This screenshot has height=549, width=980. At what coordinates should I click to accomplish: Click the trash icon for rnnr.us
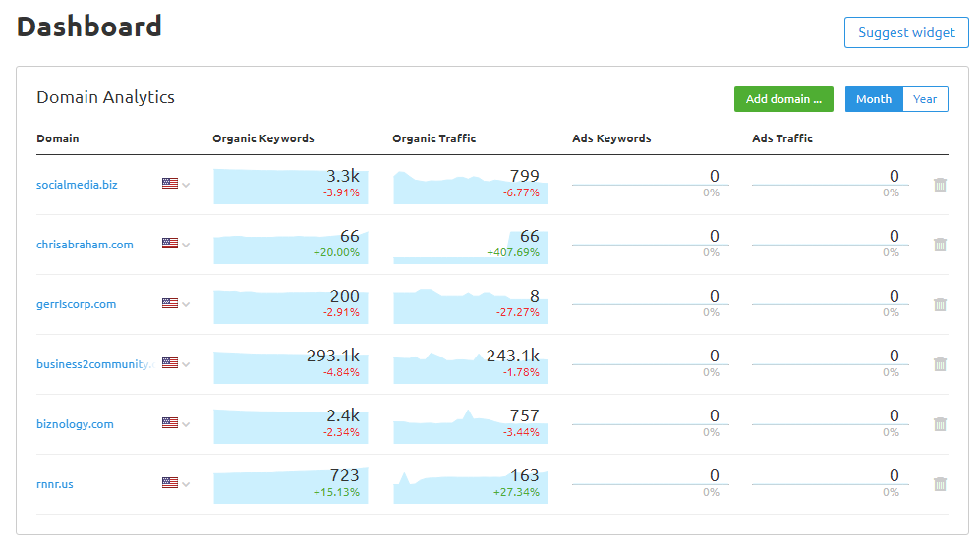940,484
